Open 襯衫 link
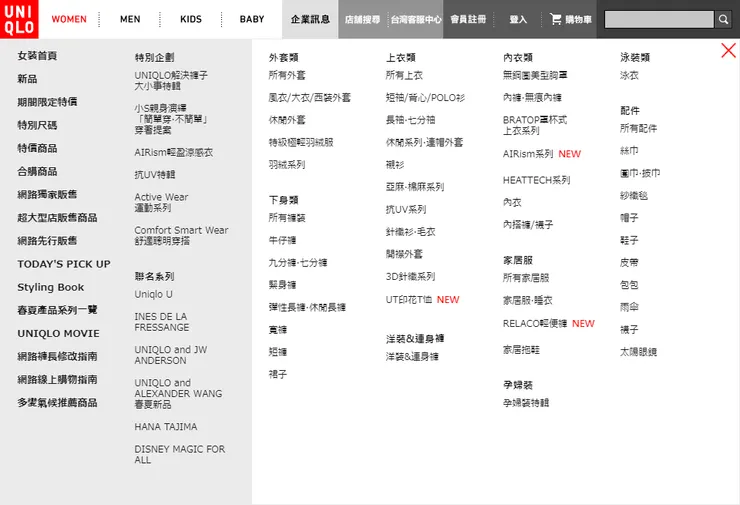The width and height of the screenshot is (740, 505). click(395, 165)
